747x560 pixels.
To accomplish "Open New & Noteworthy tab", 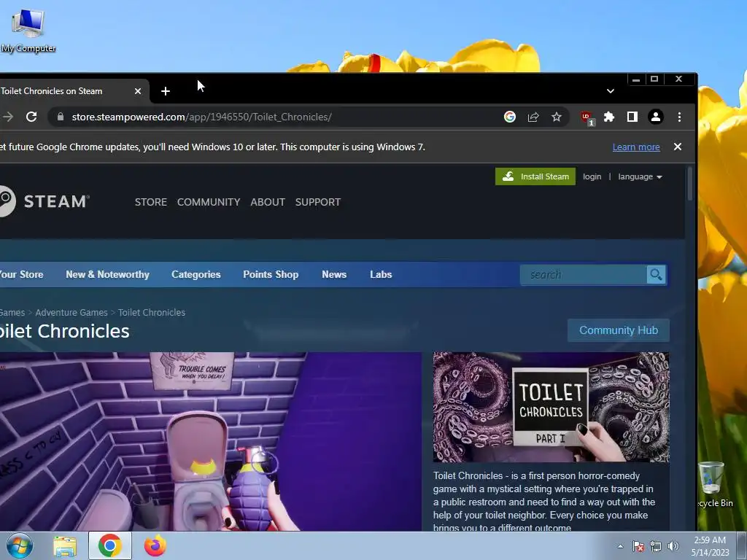I will pos(108,274).
